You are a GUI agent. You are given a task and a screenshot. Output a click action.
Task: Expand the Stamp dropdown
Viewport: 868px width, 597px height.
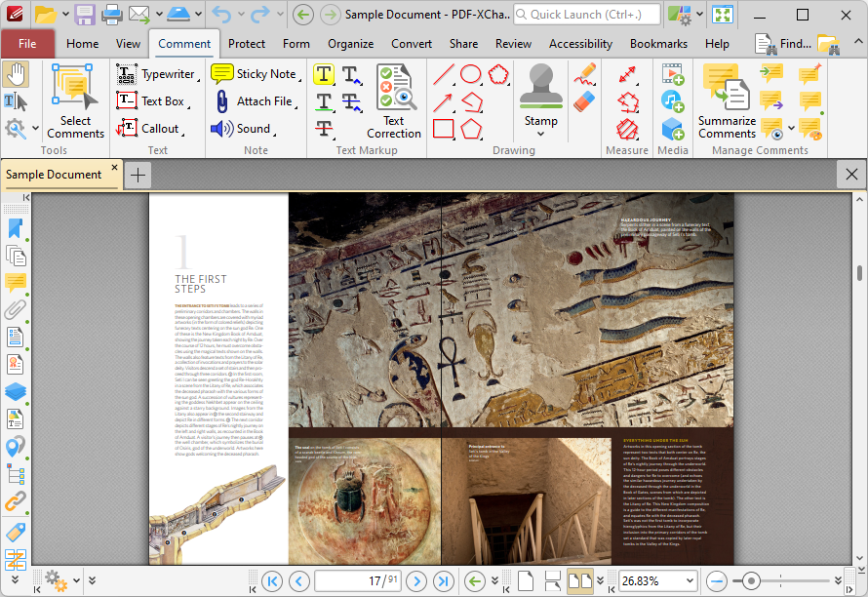pyautogui.click(x=541, y=134)
